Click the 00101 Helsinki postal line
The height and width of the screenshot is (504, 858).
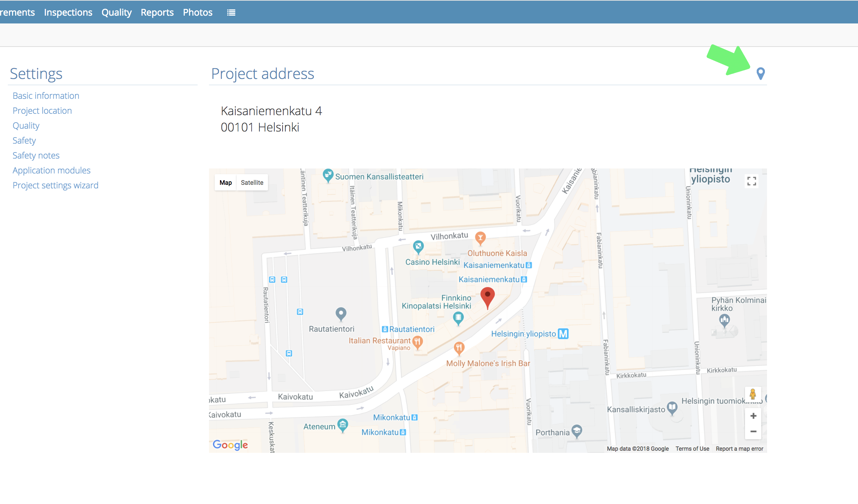coord(260,127)
